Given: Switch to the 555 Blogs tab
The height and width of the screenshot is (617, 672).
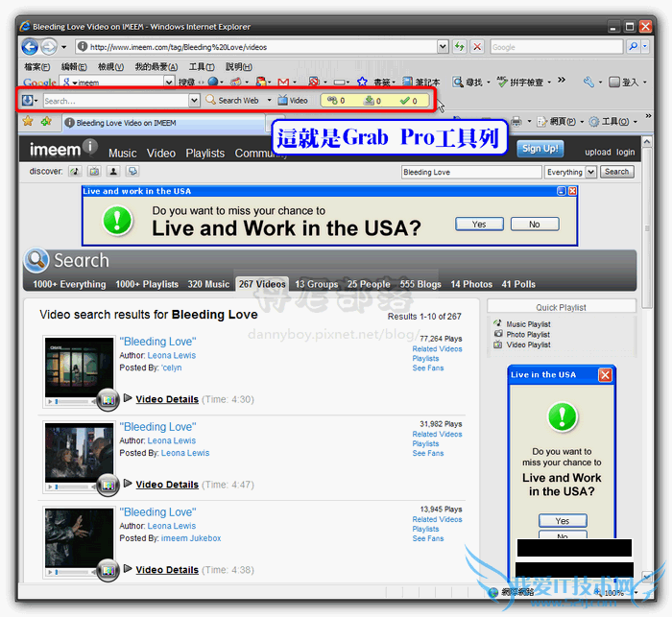Looking at the screenshot, I should pos(420,284).
